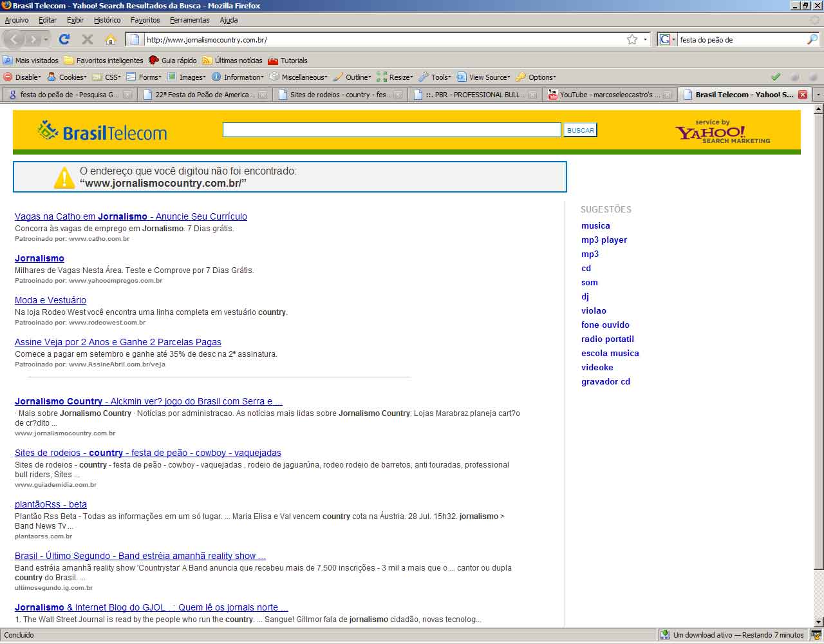Screen dimensions: 824x644
Task: Open Moda e Vestuário sponsored link
Action: (50, 300)
